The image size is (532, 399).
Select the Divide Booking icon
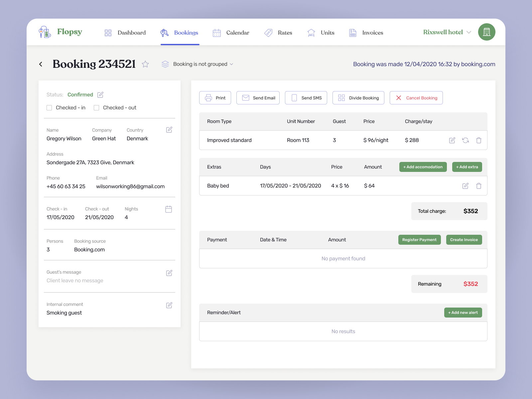(x=341, y=98)
